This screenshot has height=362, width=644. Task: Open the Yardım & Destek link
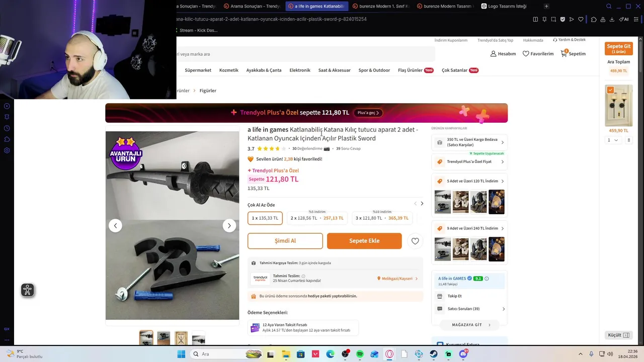[569, 40]
